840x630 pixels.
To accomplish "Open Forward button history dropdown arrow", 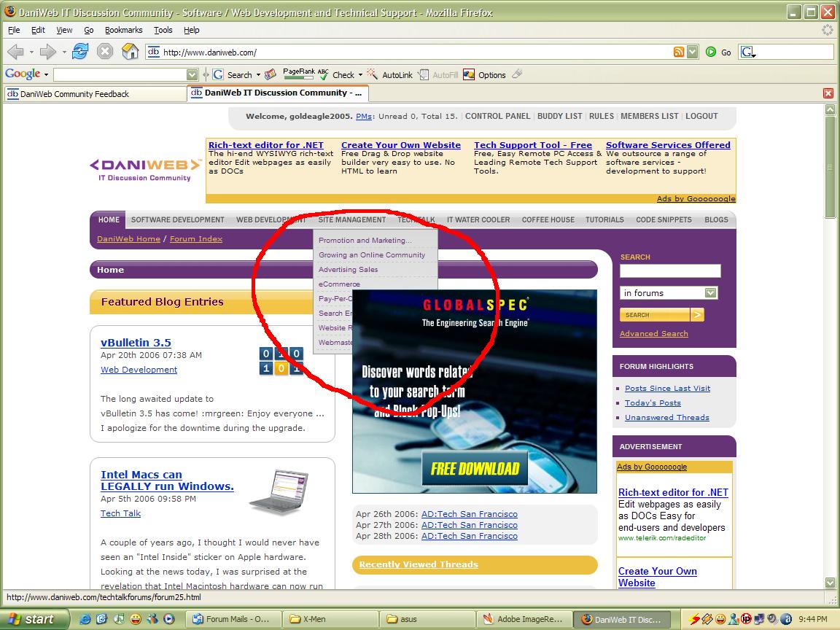I will (x=63, y=52).
